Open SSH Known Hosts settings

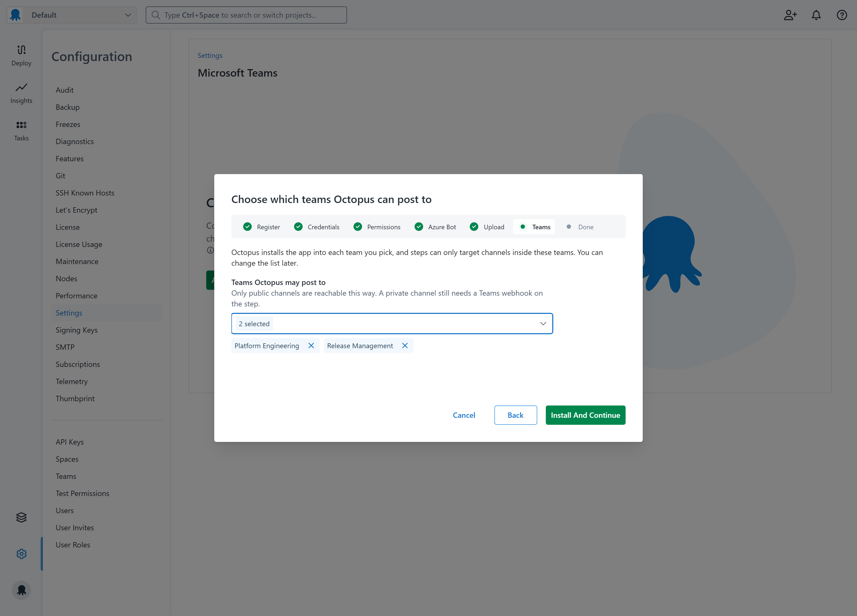point(85,193)
